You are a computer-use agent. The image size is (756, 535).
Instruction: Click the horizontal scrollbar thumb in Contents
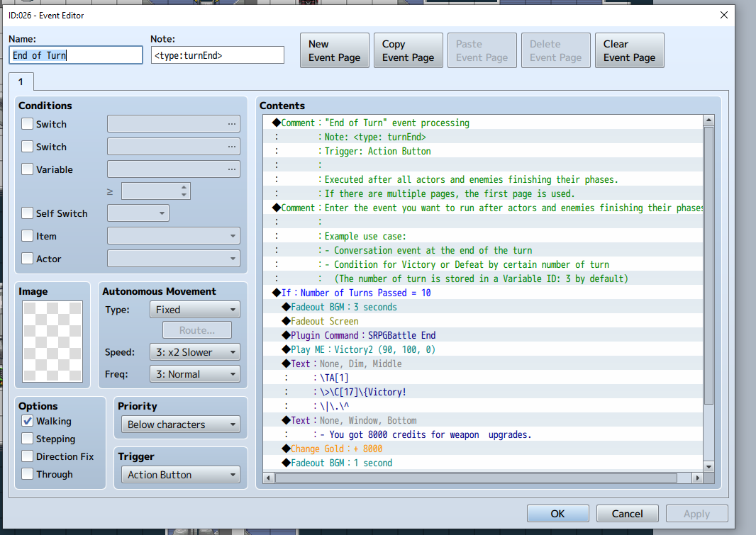476,478
